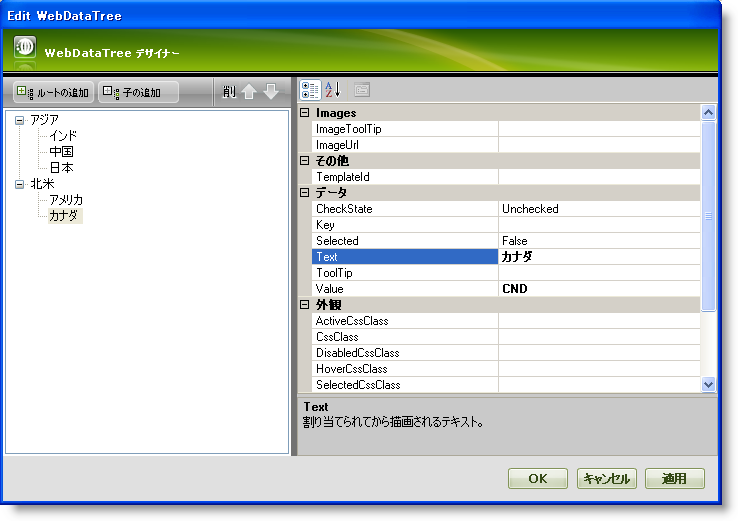
Task: Click the CssClass value field
Action: [x=599, y=337]
